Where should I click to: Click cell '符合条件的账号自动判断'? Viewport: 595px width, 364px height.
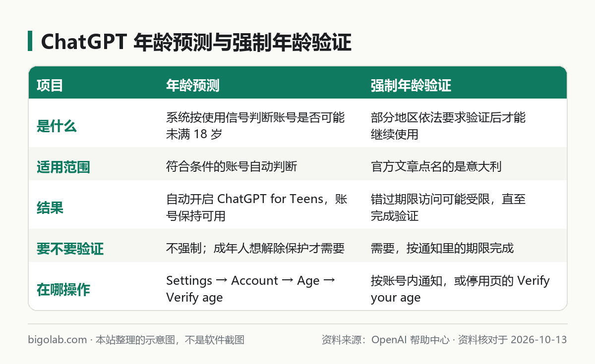[232, 166]
